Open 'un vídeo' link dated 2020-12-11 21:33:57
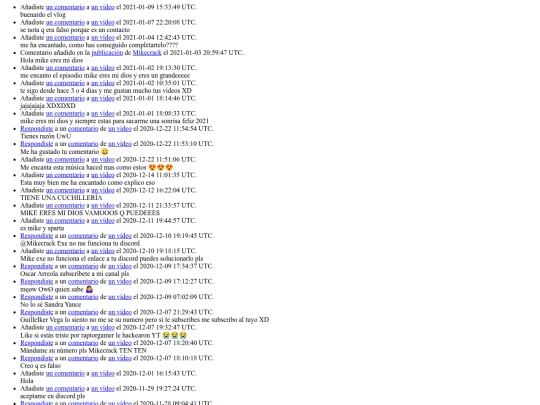Screen dimensions: 540x405 pyautogui.click(x=103, y=205)
